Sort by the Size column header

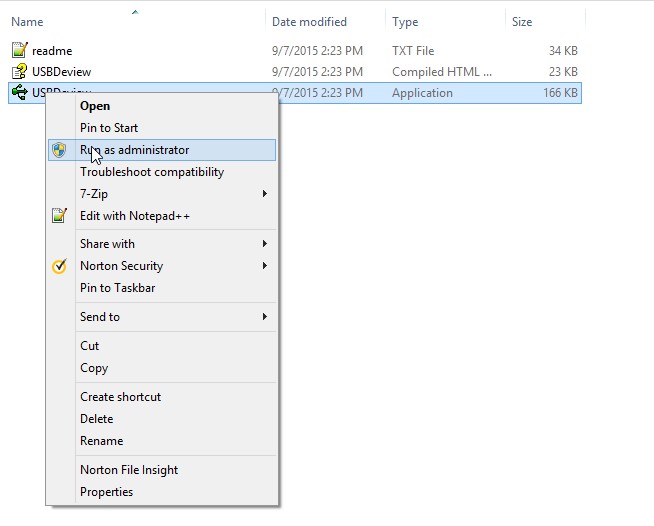[x=522, y=22]
